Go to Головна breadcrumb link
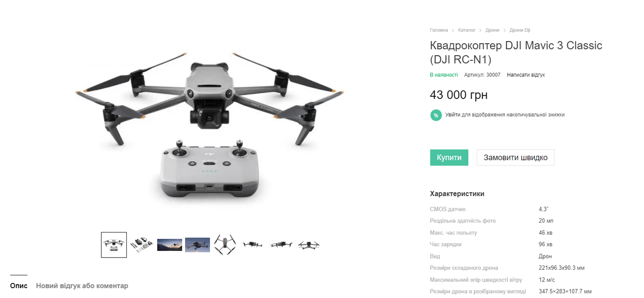 click(x=439, y=30)
